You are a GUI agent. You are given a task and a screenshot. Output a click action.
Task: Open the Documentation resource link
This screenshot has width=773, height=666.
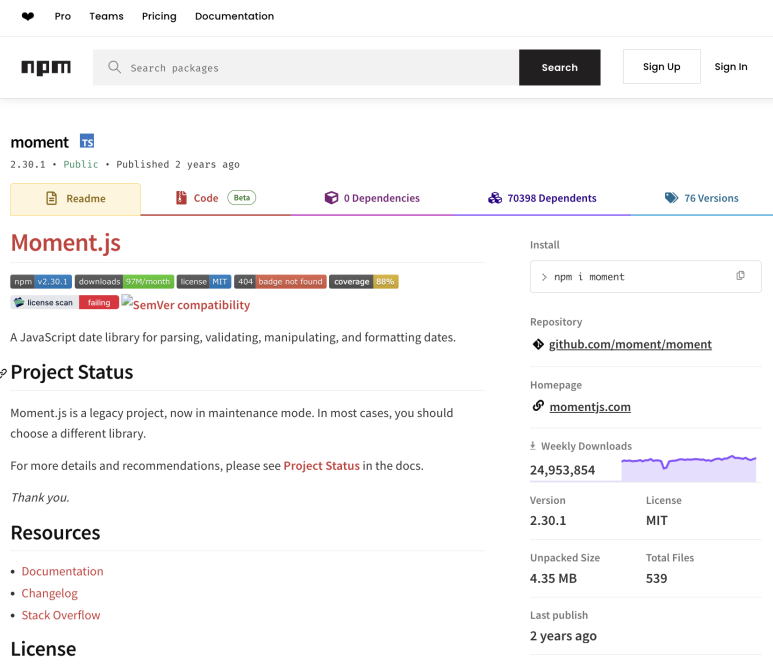(63, 571)
